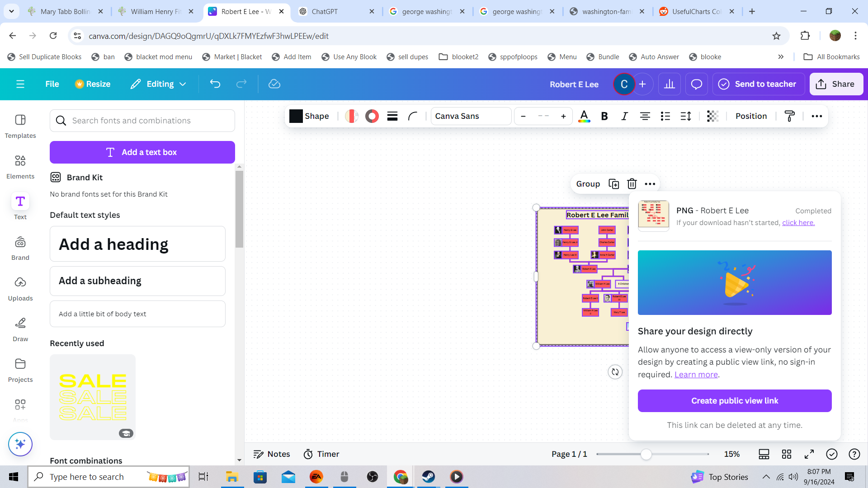
Task: Select the SALE font combination thumbnail
Action: [x=93, y=397]
